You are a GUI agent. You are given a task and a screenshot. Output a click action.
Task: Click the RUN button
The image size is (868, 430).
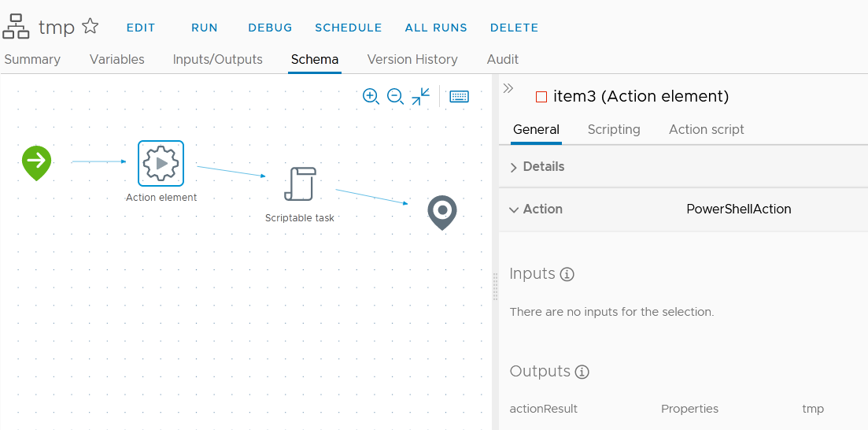(205, 28)
